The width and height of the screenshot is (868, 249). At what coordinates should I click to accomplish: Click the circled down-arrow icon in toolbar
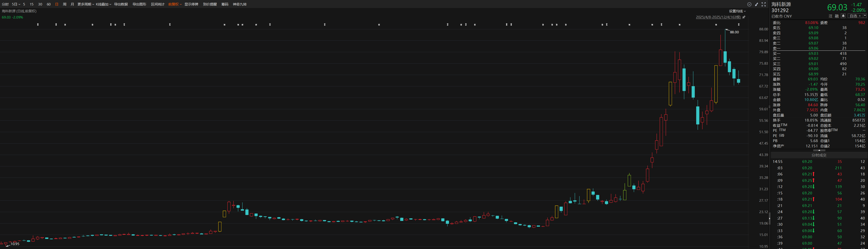(x=749, y=4)
